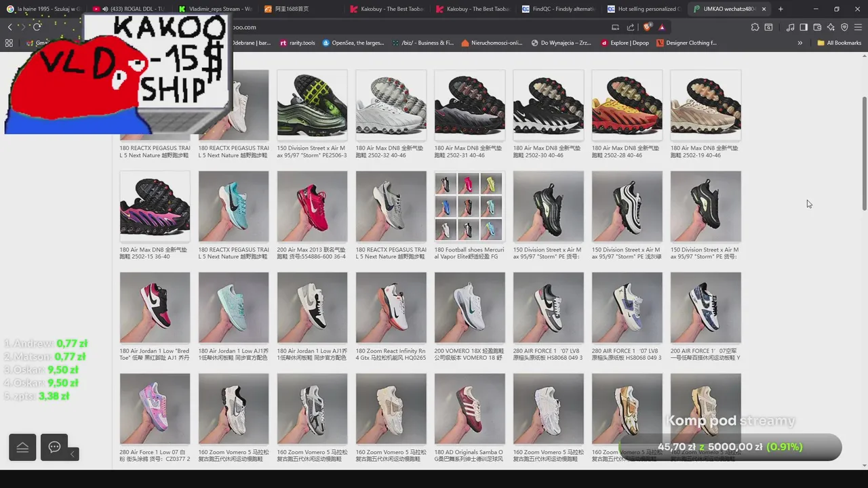Open the Nieruchomosci-onli bookmark
The height and width of the screenshot is (488, 868).
coord(492,43)
